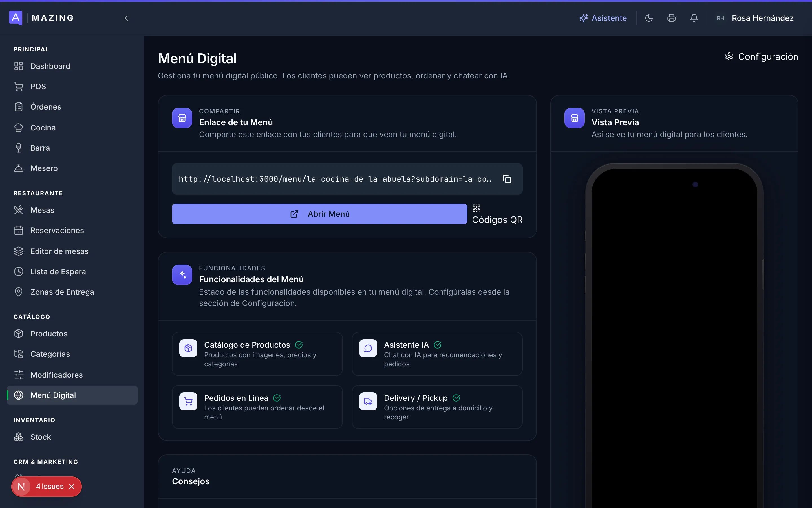The image size is (812, 508).
Task: Click the Next.js N dev tools icon
Action: click(21, 487)
